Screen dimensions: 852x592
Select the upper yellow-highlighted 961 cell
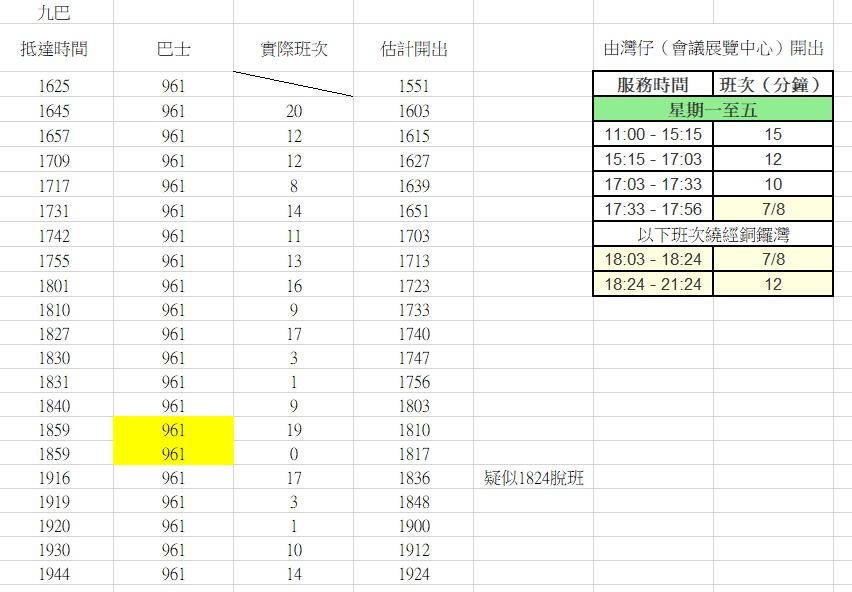(x=173, y=429)
